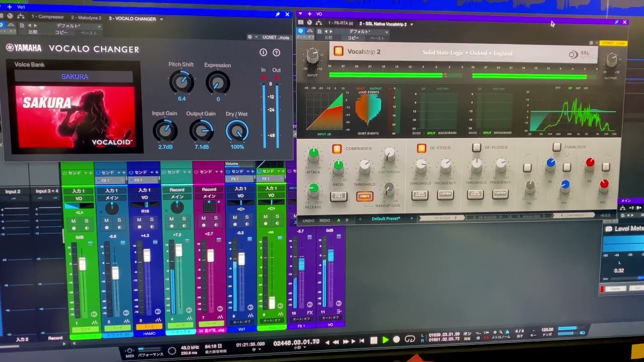Switch to 2 - Melodyne 2 insert tab
The image size is (644, 362).
[x=86, y=18]
